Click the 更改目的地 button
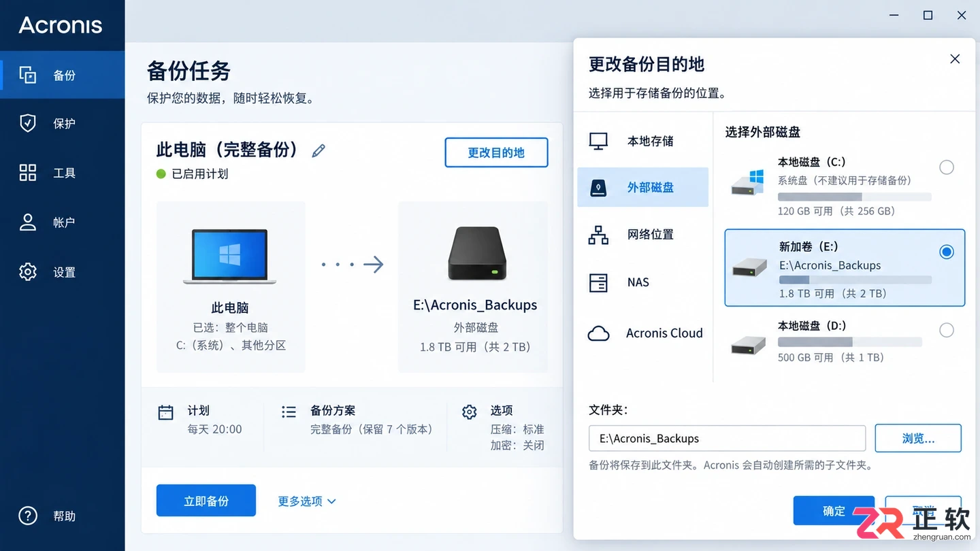Viewport: 980px width, 551px height. 496,152
